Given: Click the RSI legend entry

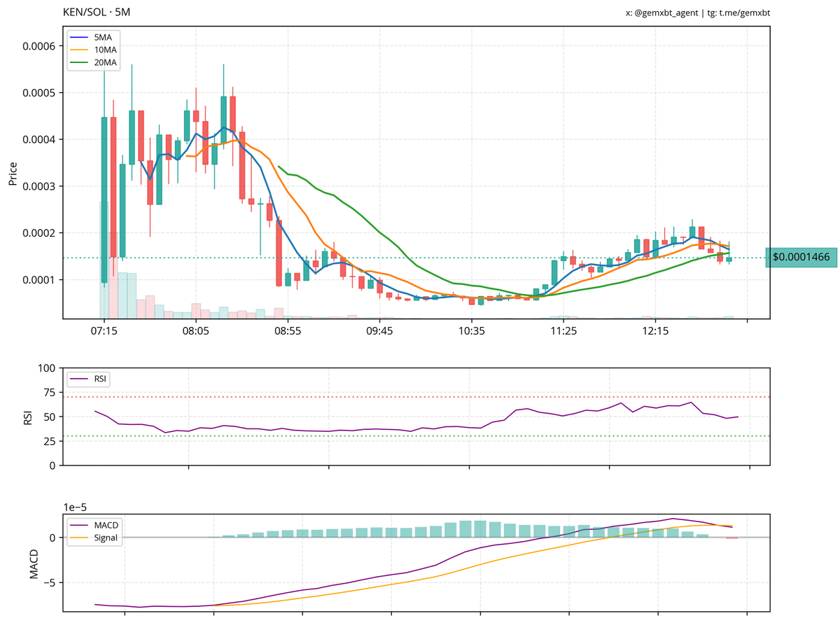Looking at the screenshot, I should click(89, 379).
